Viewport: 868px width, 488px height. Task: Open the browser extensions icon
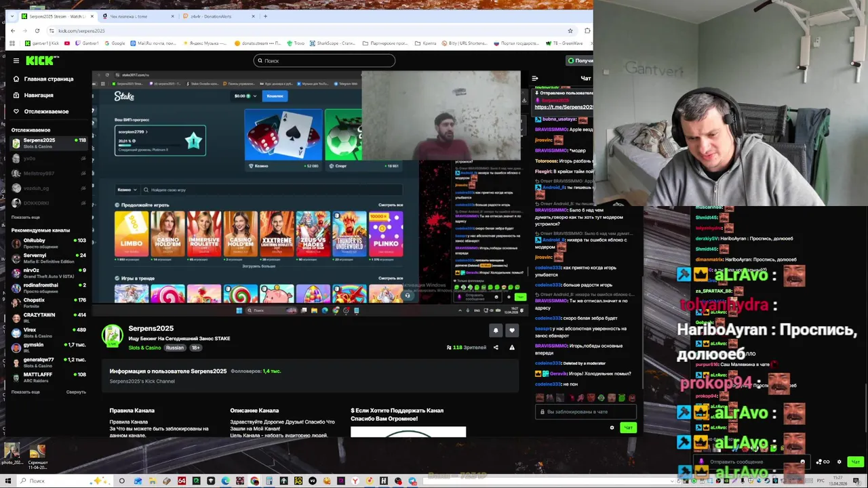[x=587, y=30]
